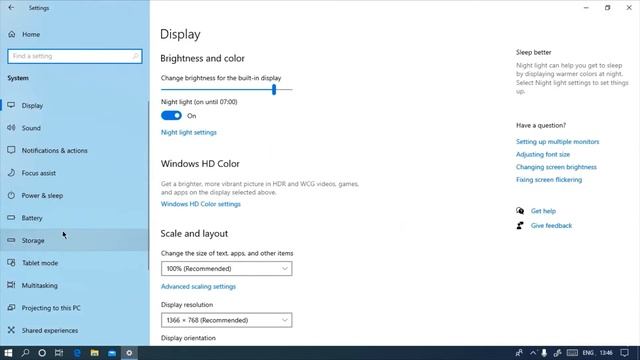The height and width of the screenshot is (360, 640).
Task: Select the Tablet mode icon
Action: (11, 262)
